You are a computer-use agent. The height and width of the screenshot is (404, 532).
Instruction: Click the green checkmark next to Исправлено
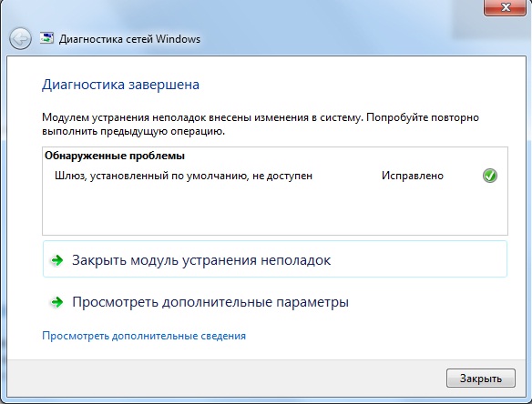point(489,176)
